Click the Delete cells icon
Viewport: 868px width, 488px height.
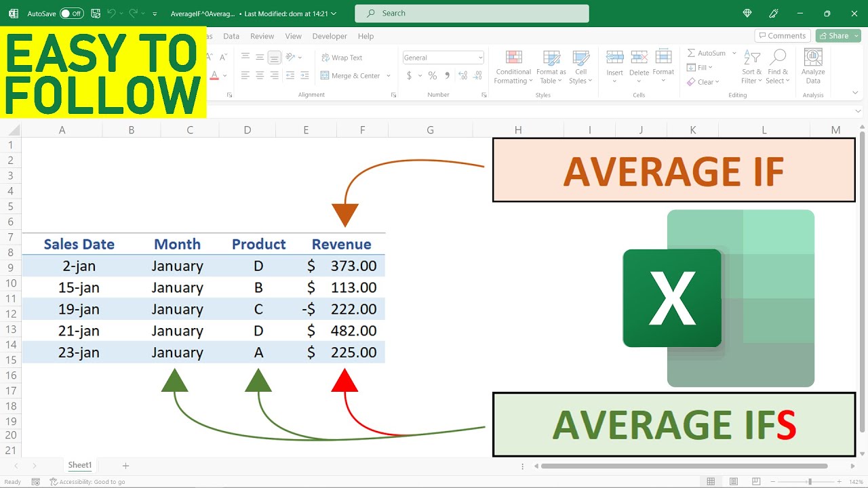(x=639, y=58)
